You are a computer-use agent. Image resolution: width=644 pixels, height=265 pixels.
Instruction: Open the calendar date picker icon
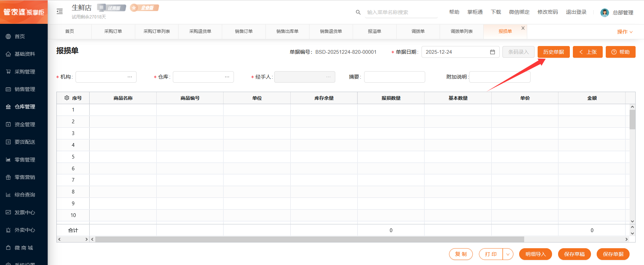pos(492,52)
